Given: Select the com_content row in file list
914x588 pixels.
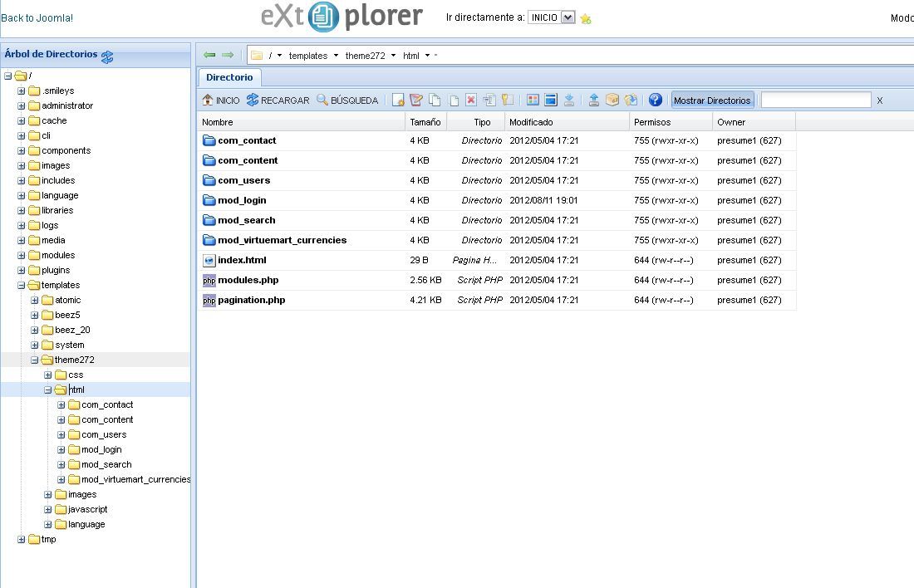Looking at the screenshot, I should (x=496, y=160).
